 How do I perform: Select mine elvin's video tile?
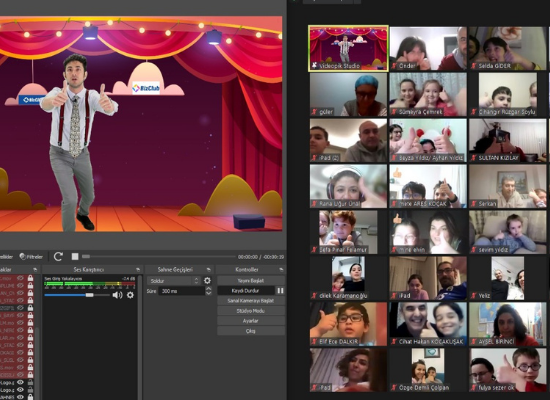(x=428, y=232)
